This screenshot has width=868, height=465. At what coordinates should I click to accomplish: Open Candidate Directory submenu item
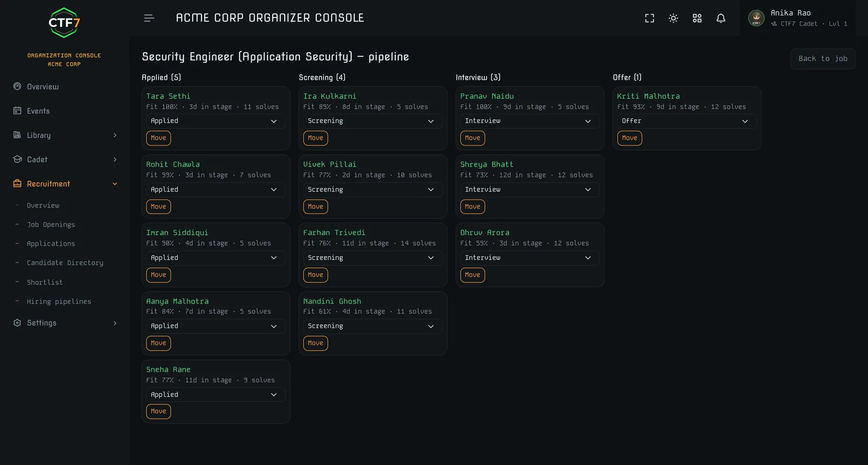tap(65, 263)
